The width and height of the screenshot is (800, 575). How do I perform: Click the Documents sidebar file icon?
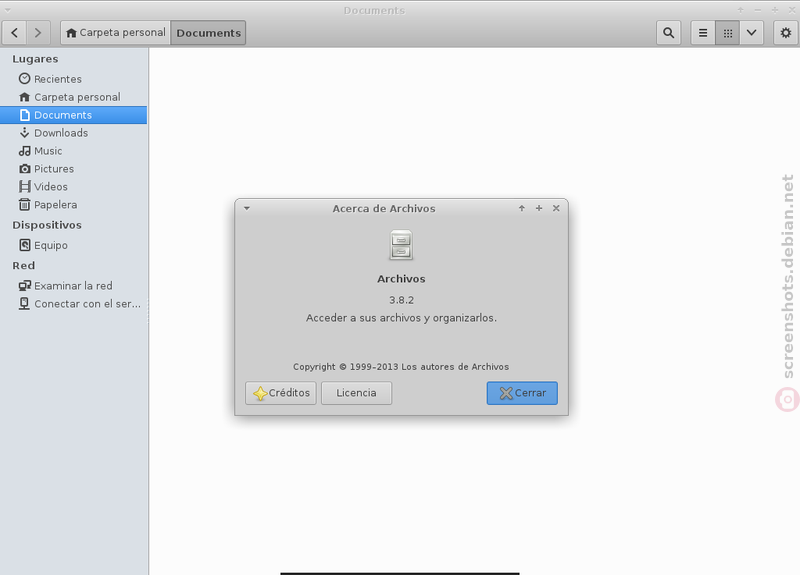tap(24, 115)
